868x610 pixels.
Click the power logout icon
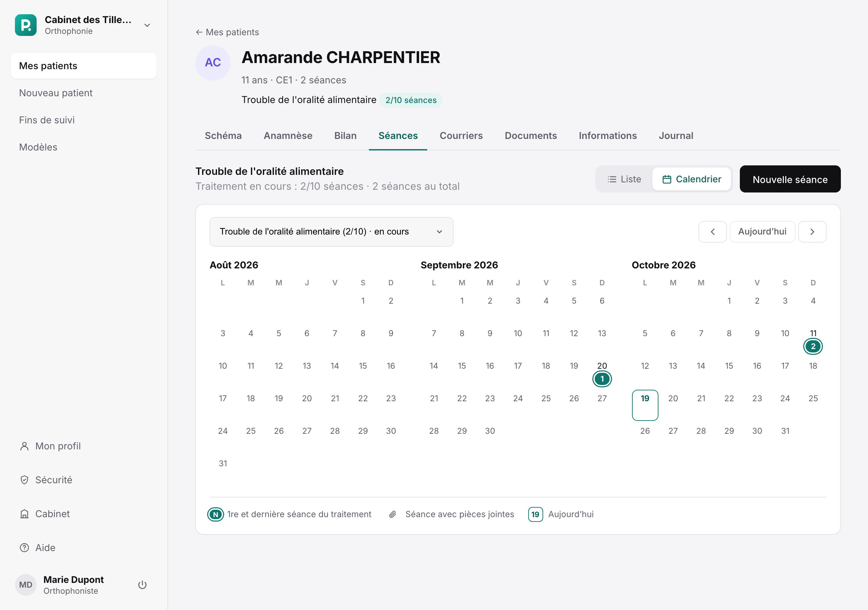pyautogui.click(x=142, y=585)
